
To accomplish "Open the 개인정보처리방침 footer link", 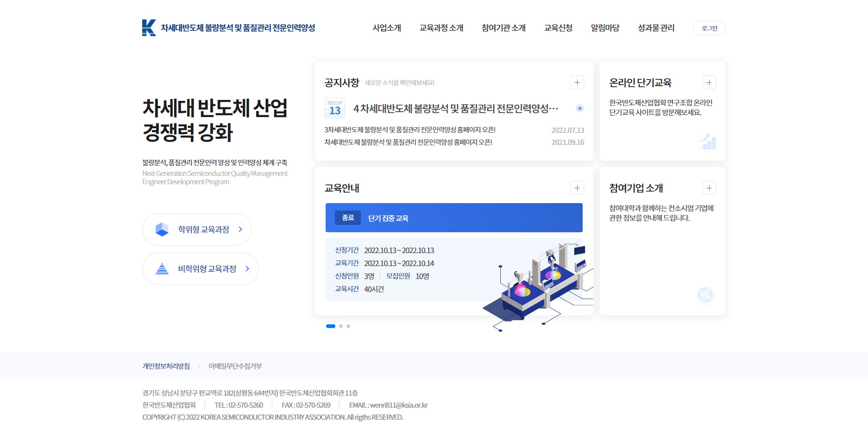I will pyautogui.click(x=166, y=366).
